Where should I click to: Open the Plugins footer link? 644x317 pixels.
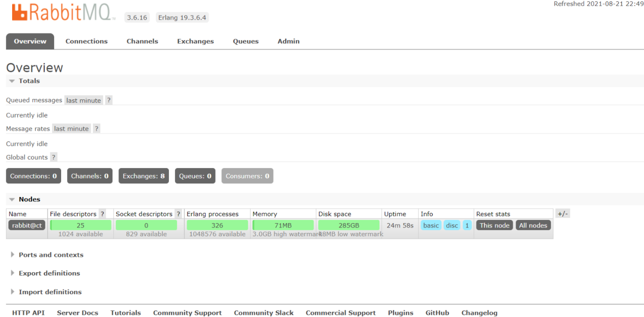(x=400, y=313)
